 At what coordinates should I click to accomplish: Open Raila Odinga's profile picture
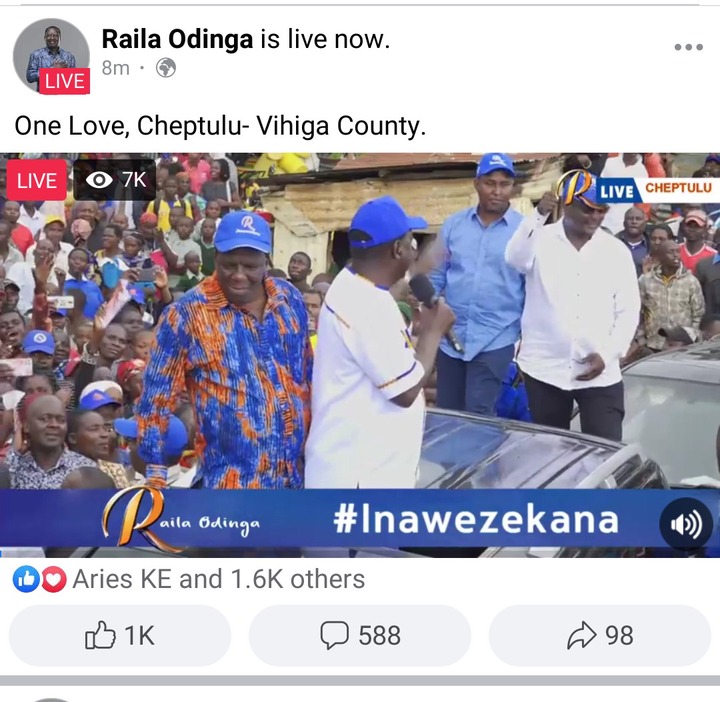[51, 56]
